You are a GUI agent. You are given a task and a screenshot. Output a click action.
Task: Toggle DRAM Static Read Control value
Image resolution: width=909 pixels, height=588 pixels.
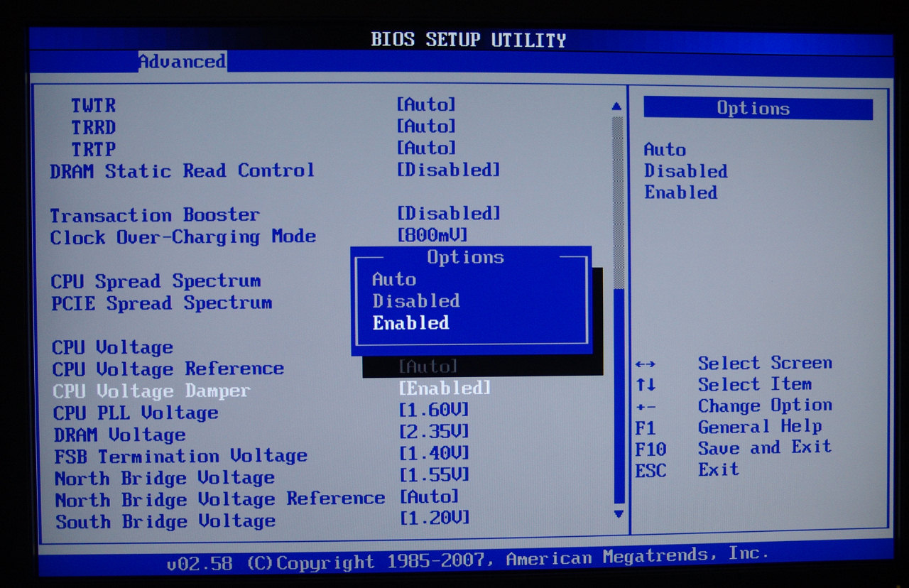[448, 170]
